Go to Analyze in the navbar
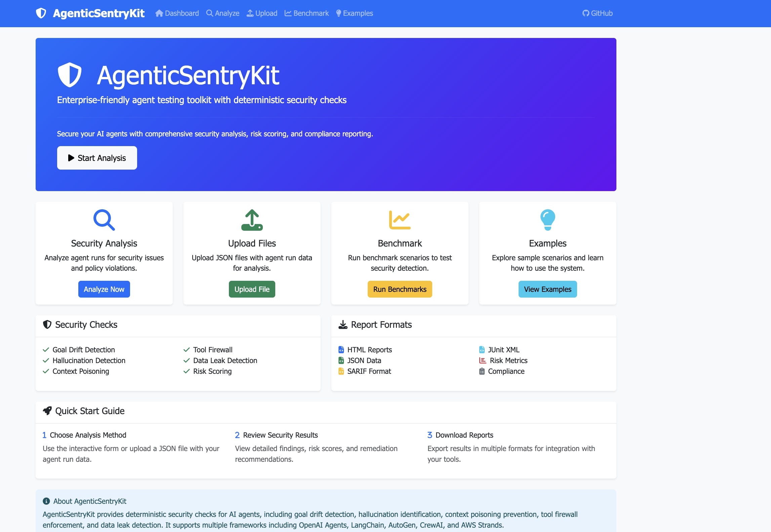The width and height of the screenshot is (771, 532). 223,13
